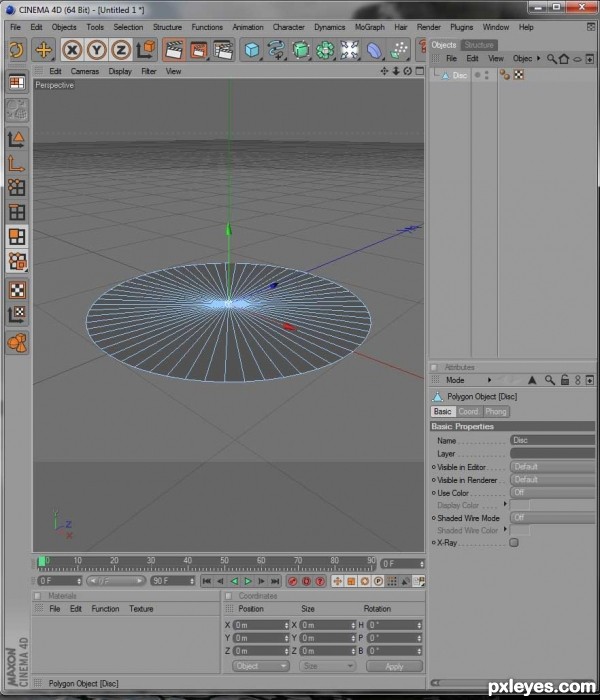Open the Object coordinate mode dropdown

point(261,666)
